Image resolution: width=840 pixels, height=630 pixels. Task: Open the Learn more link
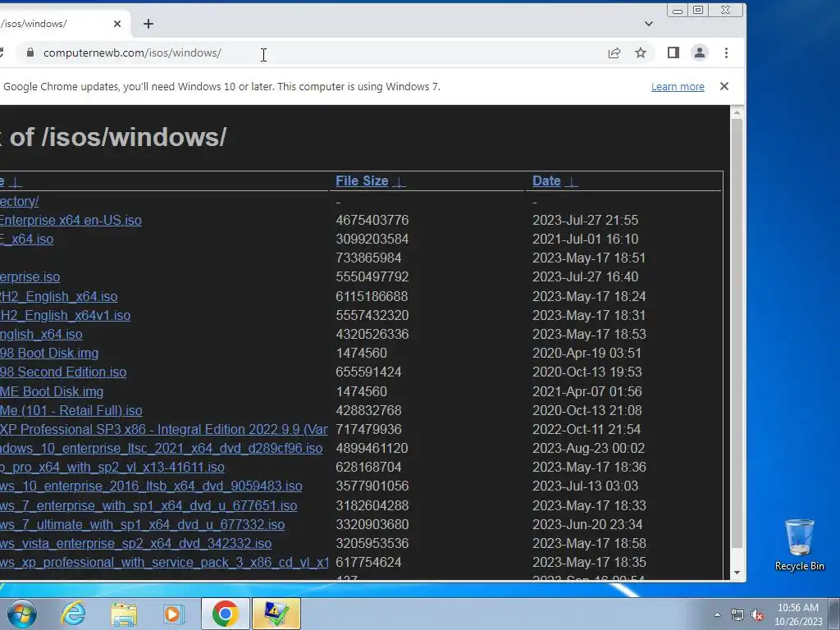point(678,87)
